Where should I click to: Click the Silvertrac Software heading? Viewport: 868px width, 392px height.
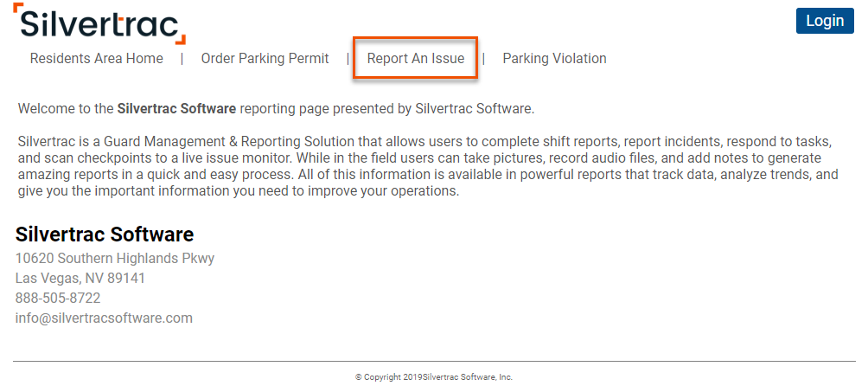click(x=105, y=235)
